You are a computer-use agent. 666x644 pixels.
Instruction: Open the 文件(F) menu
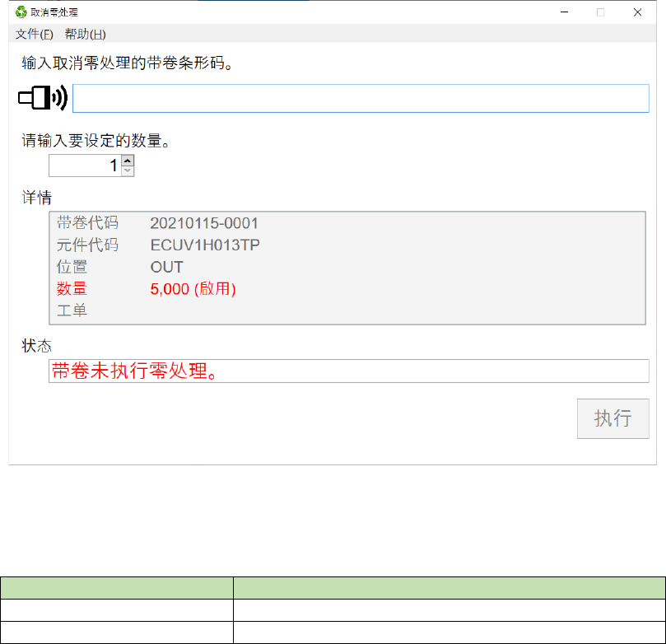coord(34,34)
